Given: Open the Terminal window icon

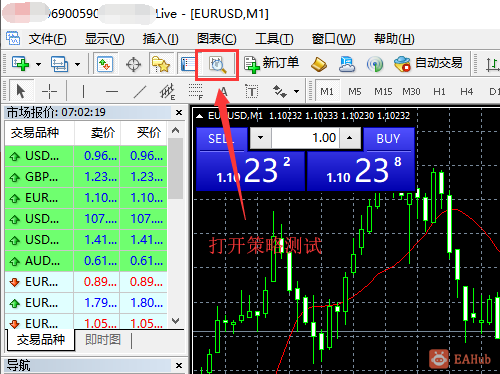Looking at the screenshot, I should click(x=188, y=64).
